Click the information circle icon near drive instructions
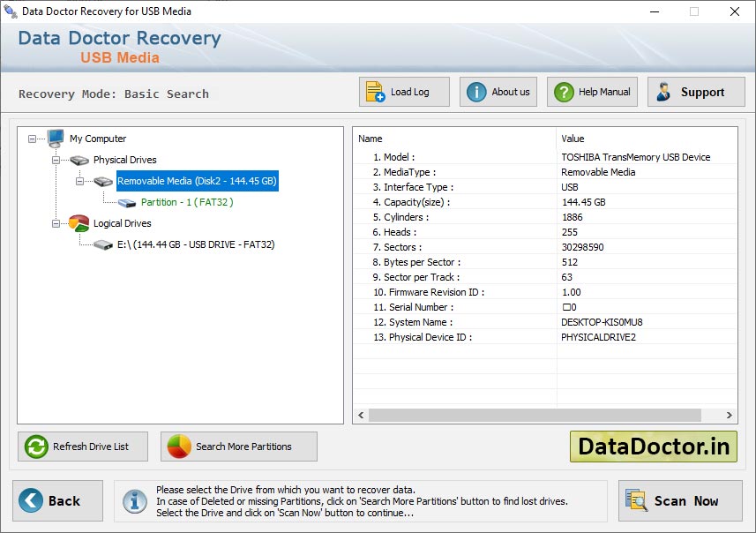This screenshot has width=756, height=533. [x=134, y=500]
